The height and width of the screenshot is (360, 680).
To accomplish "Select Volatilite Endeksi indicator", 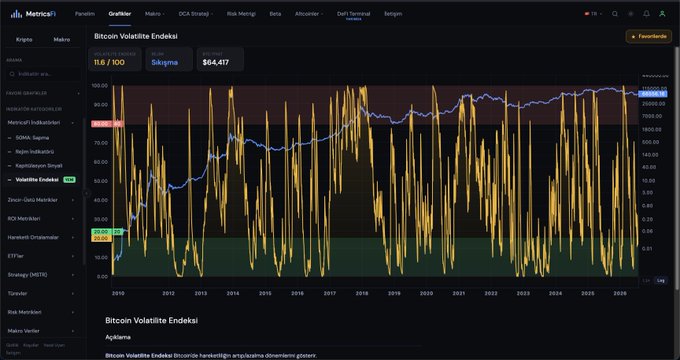I will click(36, 180).
